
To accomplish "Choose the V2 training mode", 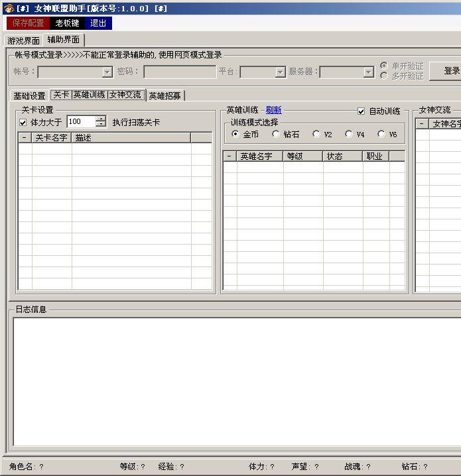I will (316, 135).
